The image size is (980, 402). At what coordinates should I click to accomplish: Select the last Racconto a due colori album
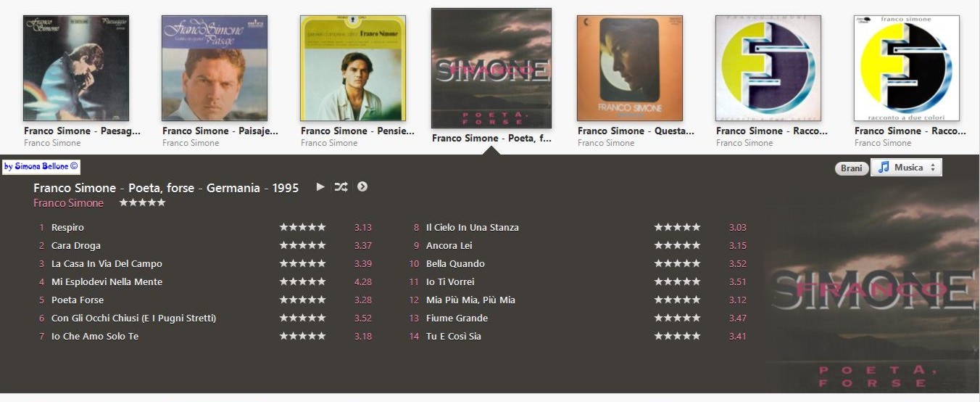coord(907,68)
